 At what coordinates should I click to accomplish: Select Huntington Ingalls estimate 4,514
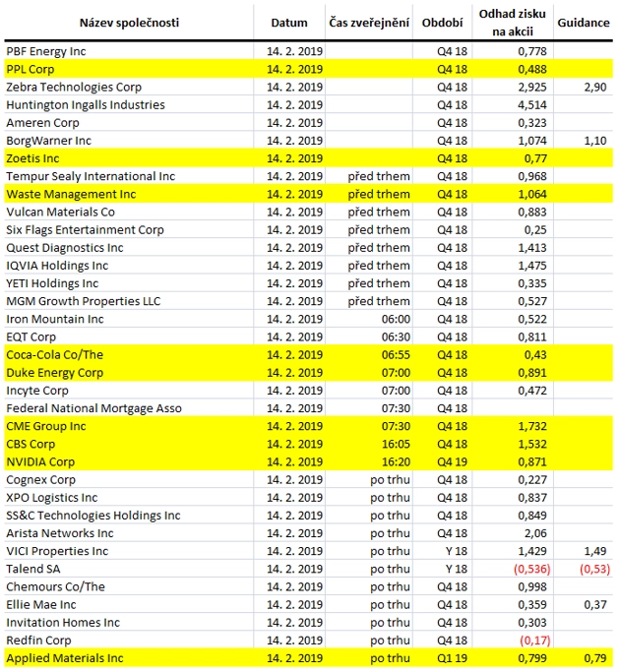(532, 105)
